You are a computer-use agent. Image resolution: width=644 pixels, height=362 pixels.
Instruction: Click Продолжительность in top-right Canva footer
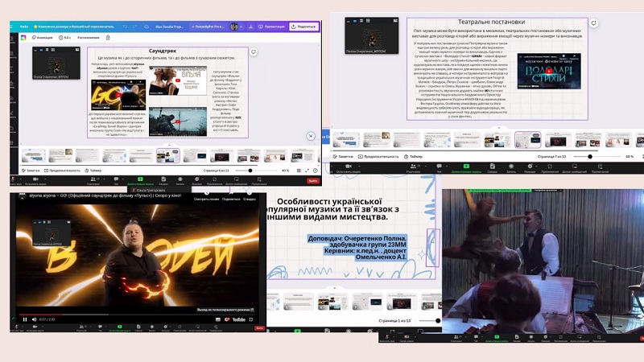point(378,156)
